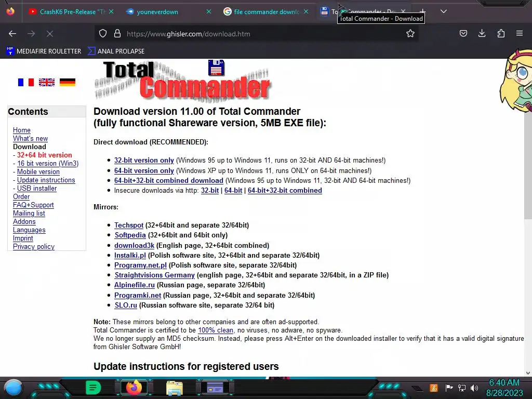The width and height of the screenshot is (532, 399).
Task: Open What's new in Contents sidebar
Action: pyautogui.click(x=30, y=138)
